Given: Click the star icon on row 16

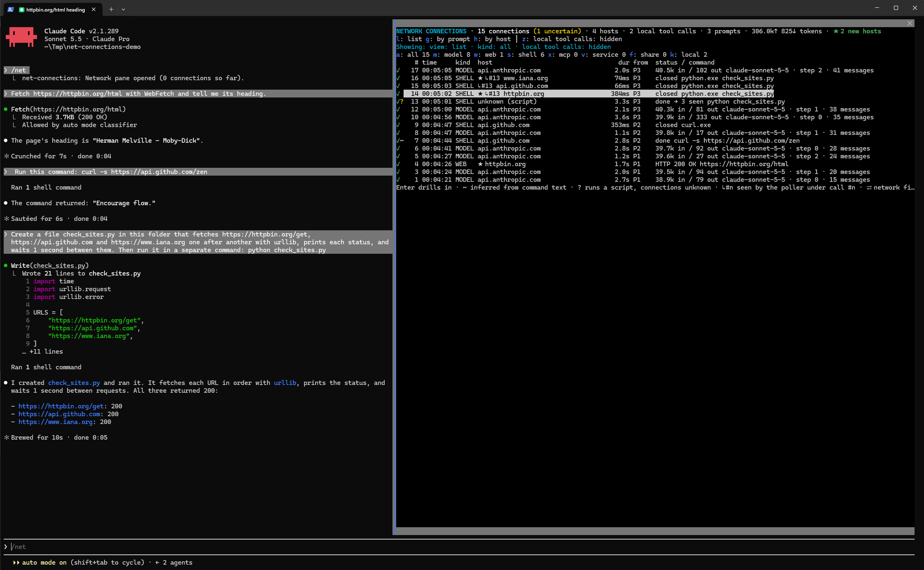Looking at the screenshot, I should [x=480, y=78].
